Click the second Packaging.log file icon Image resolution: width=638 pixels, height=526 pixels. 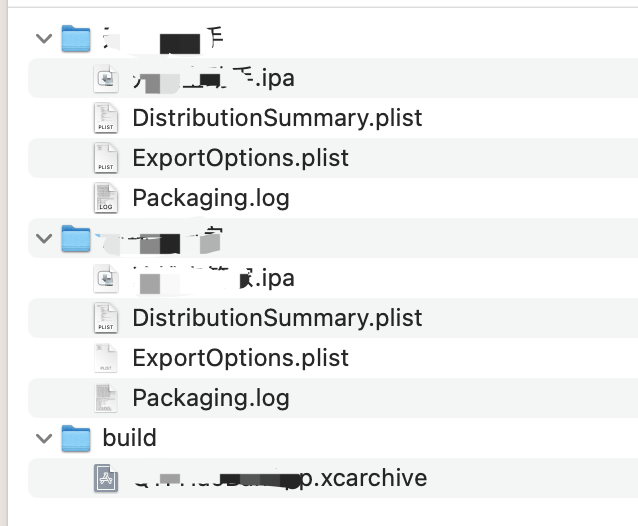[106, 398]
